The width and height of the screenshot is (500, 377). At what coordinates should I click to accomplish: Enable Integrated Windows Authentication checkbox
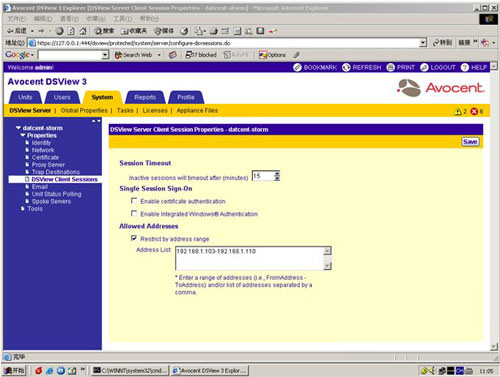point(134,213)
